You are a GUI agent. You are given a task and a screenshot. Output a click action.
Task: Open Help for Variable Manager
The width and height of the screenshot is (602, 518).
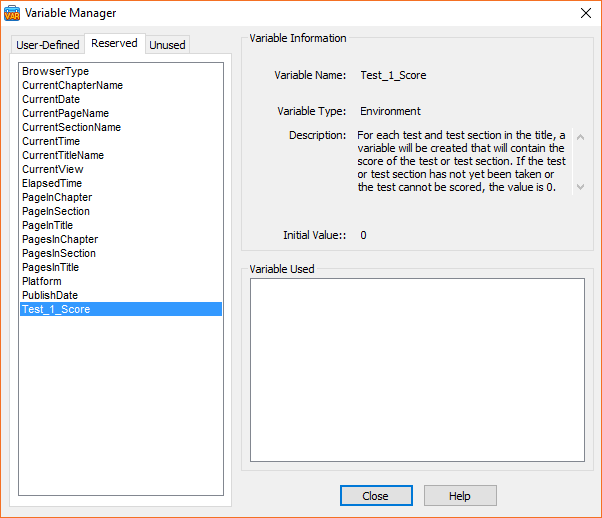point(460,496)
